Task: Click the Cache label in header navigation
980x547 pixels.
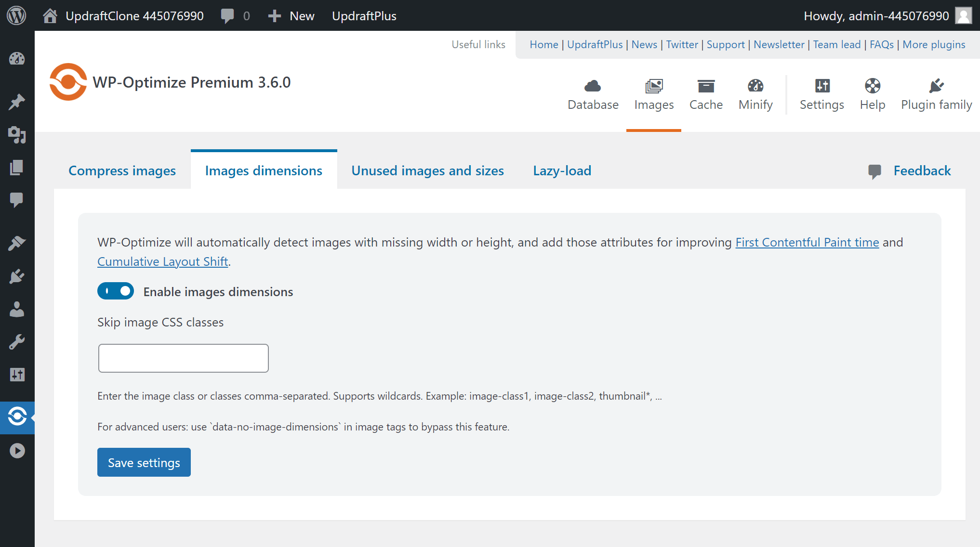Action: tap(706, 104)
